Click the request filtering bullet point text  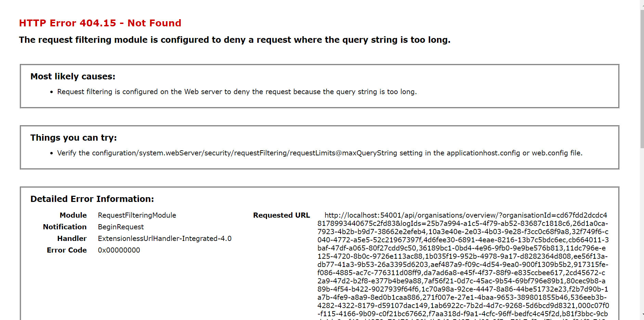[x=237, y=91]
